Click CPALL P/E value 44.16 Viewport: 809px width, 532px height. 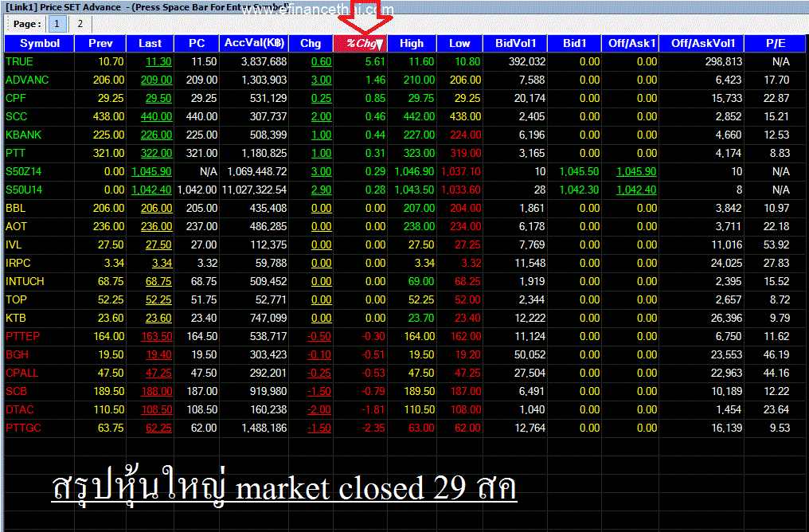pyautogui.click(x=776, y=373)
